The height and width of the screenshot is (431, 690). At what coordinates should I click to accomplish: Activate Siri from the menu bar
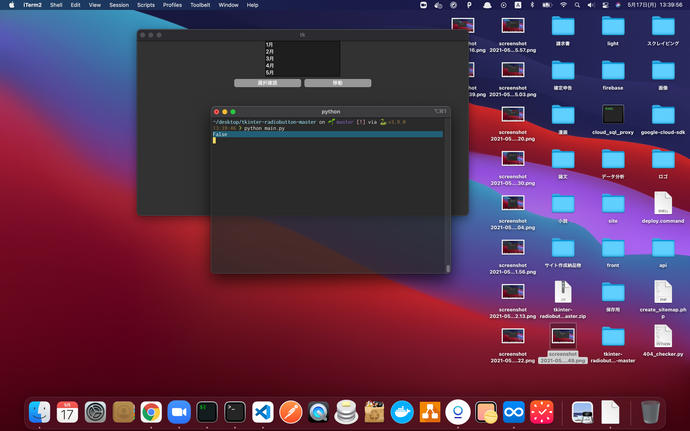618,5
